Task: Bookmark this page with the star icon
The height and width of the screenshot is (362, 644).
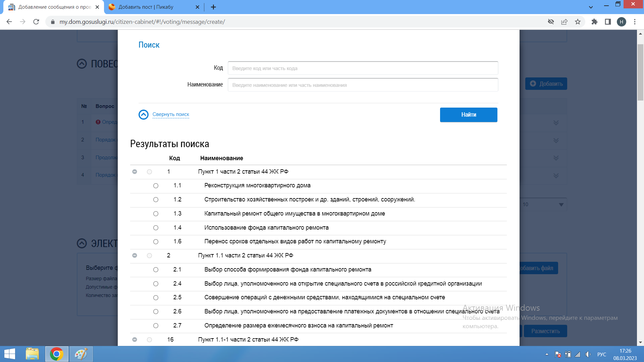Action: click(578, 22)
